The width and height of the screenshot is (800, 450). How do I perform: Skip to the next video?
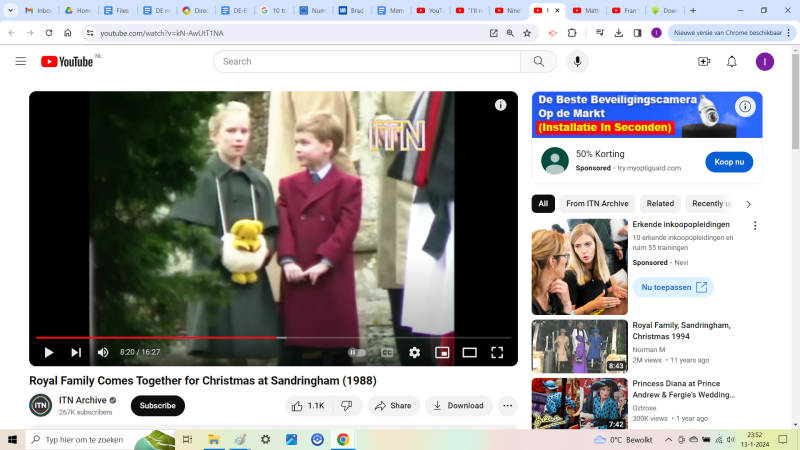click(x=76, y=352)
